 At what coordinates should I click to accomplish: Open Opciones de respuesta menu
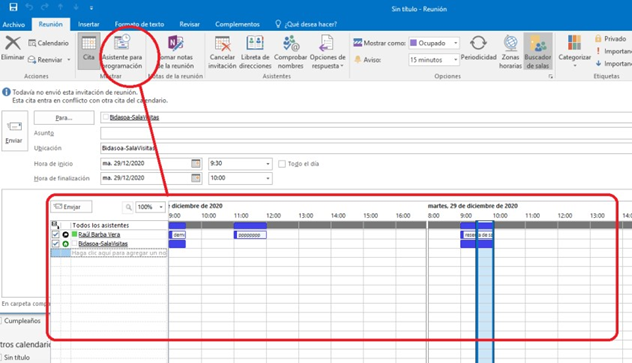(327, 52)
